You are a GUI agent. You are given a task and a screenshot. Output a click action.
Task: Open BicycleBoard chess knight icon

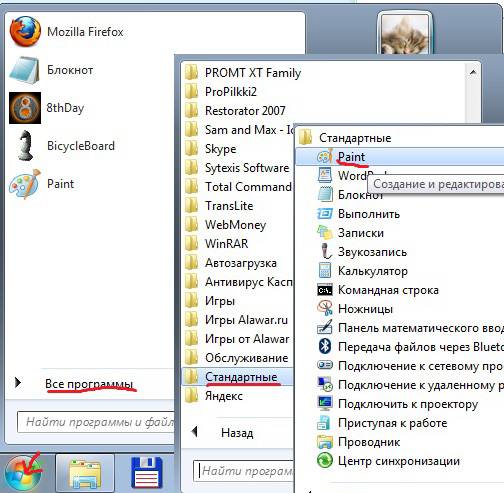tap(25, 146)
